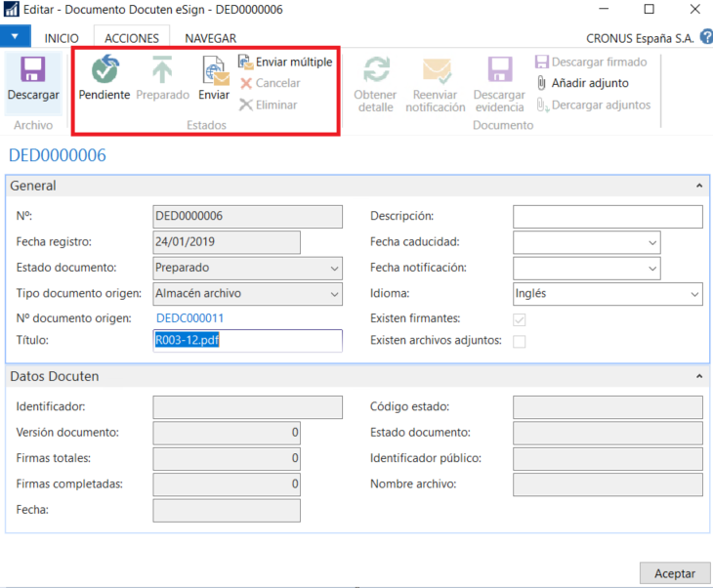The width and height of the screenshot is (713, 588).
Task: Click the DED0000006 page heading
Action: pyautogui.click(x=58, y=155)
